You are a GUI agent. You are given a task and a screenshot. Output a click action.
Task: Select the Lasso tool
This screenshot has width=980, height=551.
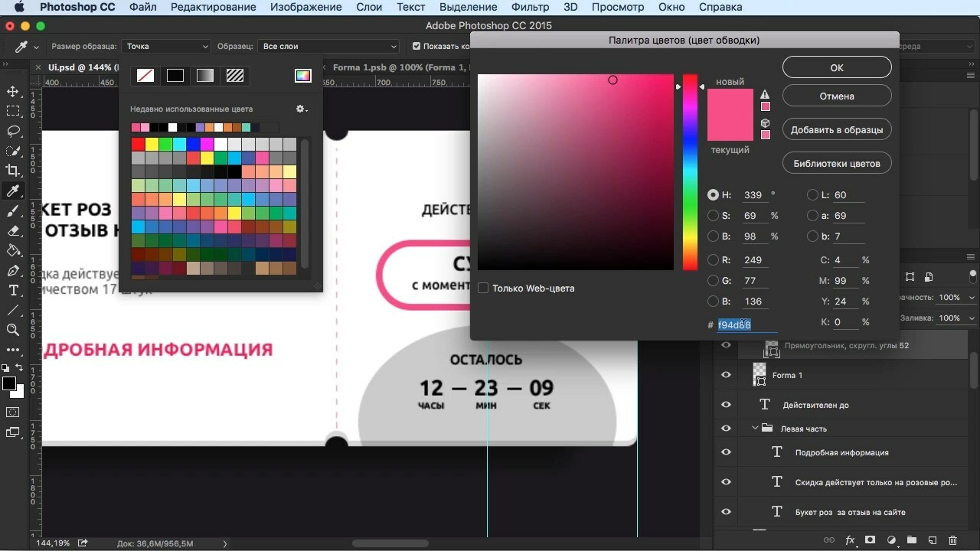pos(13,132)
